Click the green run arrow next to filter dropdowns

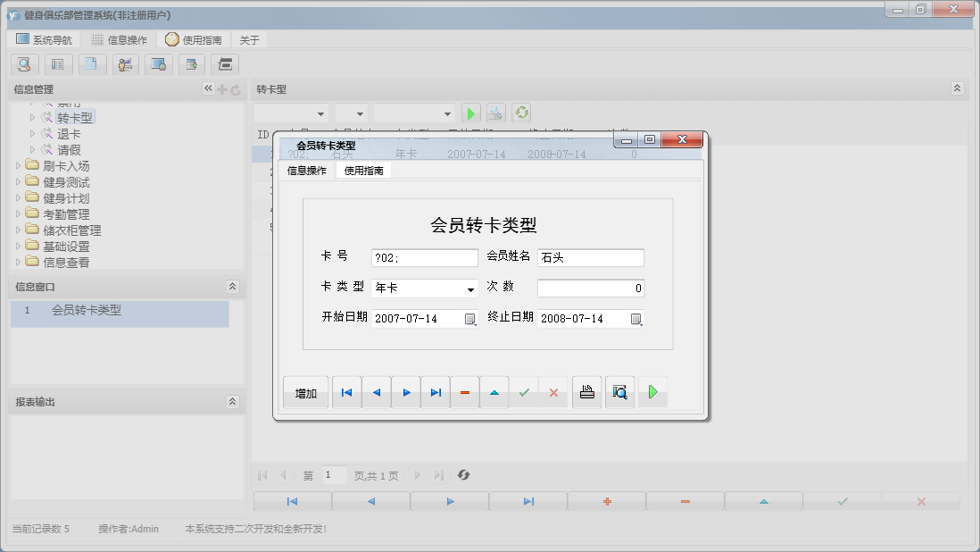(470, 113)
